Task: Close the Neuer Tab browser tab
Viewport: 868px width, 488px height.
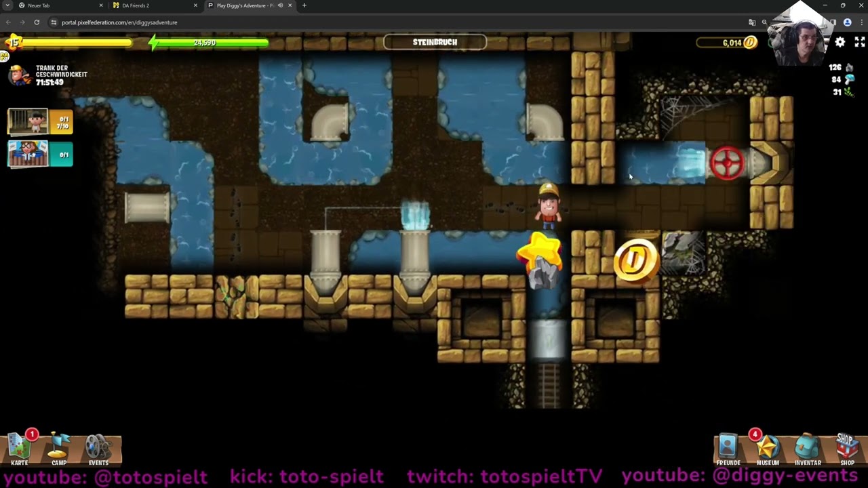Action: pos(101,5)
